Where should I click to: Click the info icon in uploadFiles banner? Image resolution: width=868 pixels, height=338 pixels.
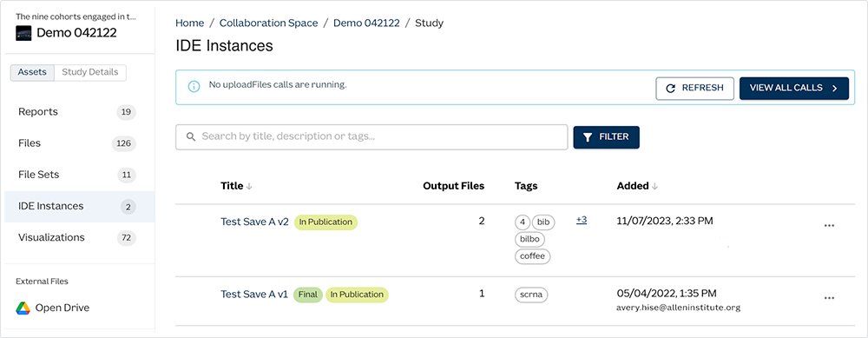(194, 87)
